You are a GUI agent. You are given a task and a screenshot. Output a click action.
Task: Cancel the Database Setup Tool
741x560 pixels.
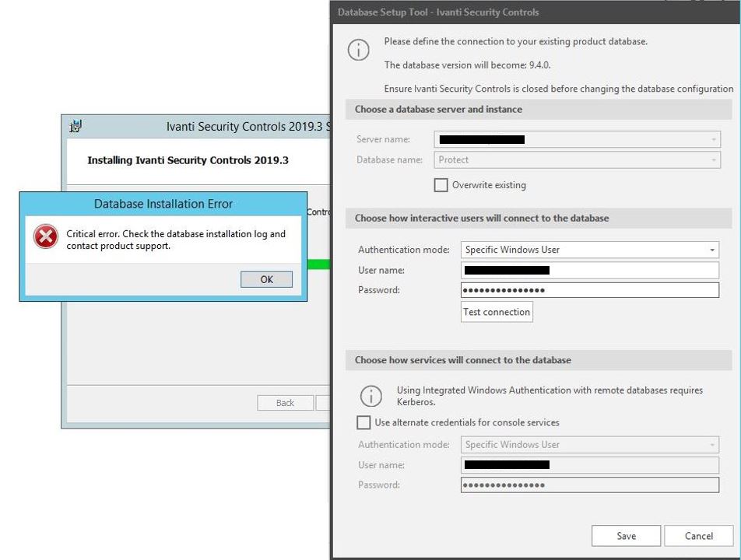[697, 535]
